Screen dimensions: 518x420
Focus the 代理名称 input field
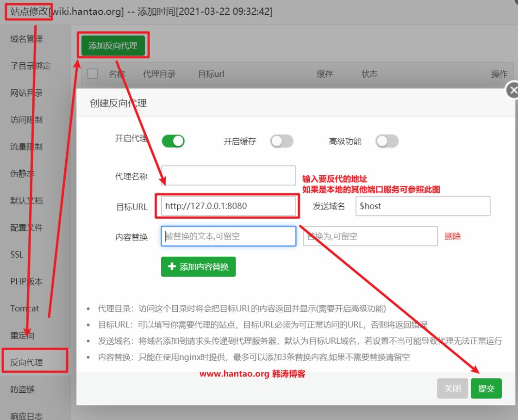point(228,176)
